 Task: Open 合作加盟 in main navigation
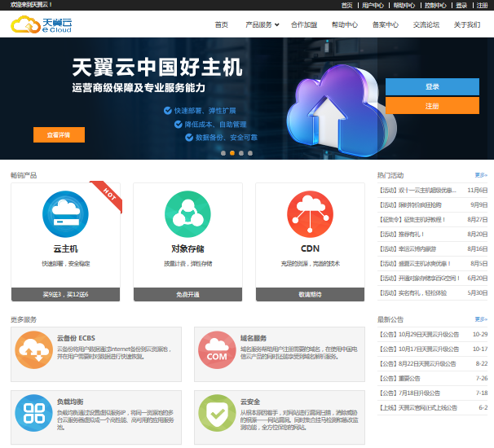[x=304, y=24]
